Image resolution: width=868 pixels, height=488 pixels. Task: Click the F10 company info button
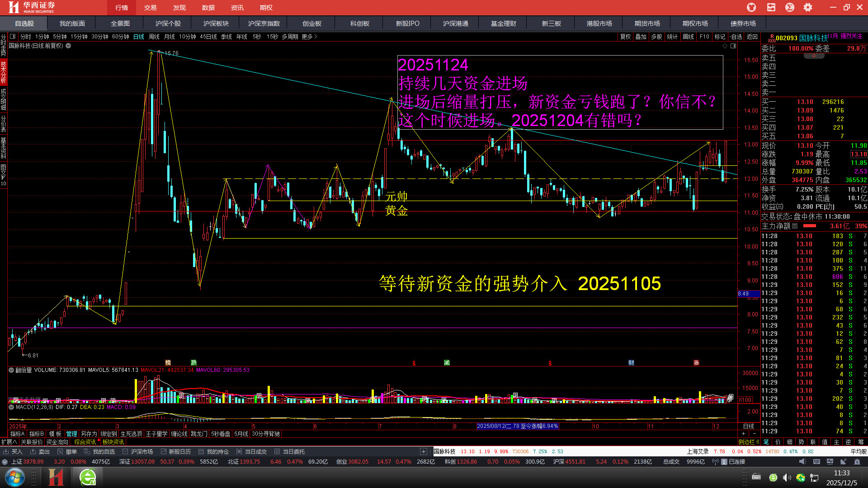coord(704,37)
